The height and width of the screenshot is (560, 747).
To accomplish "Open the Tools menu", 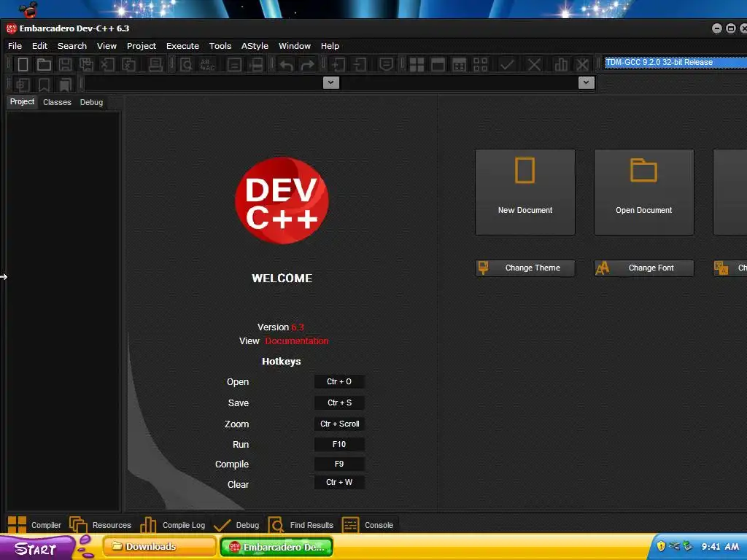I will (220, 46).
